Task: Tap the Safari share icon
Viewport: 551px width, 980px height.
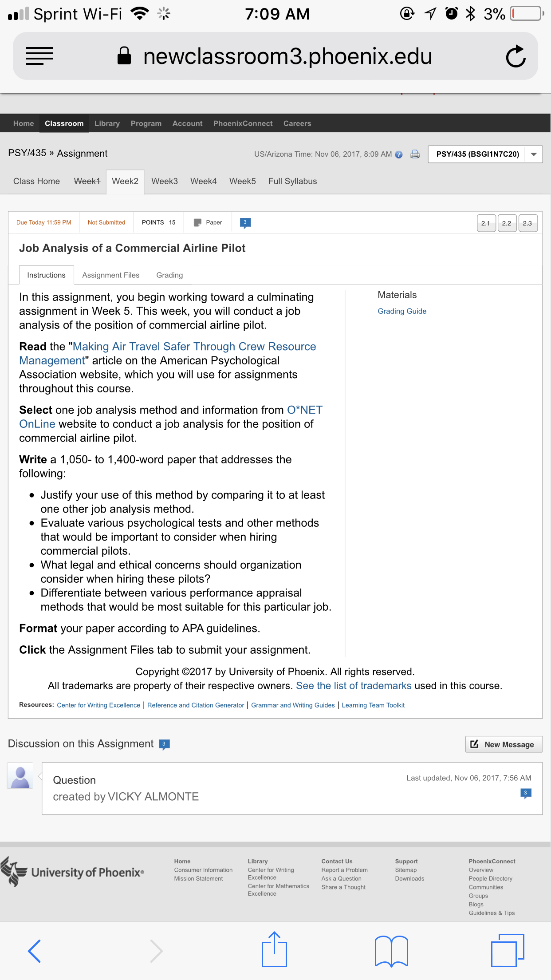Action: coord(274,949)
